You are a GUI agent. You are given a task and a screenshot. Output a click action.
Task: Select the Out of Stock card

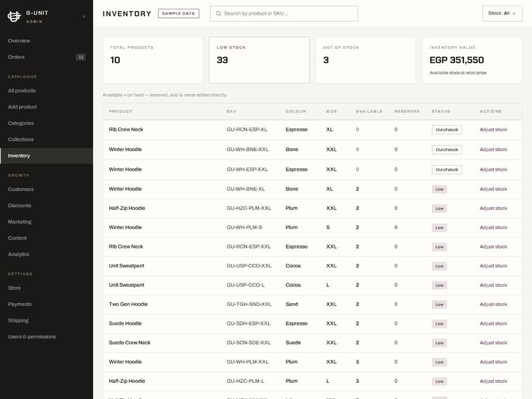pyautogui.click(x=365, y=60)
